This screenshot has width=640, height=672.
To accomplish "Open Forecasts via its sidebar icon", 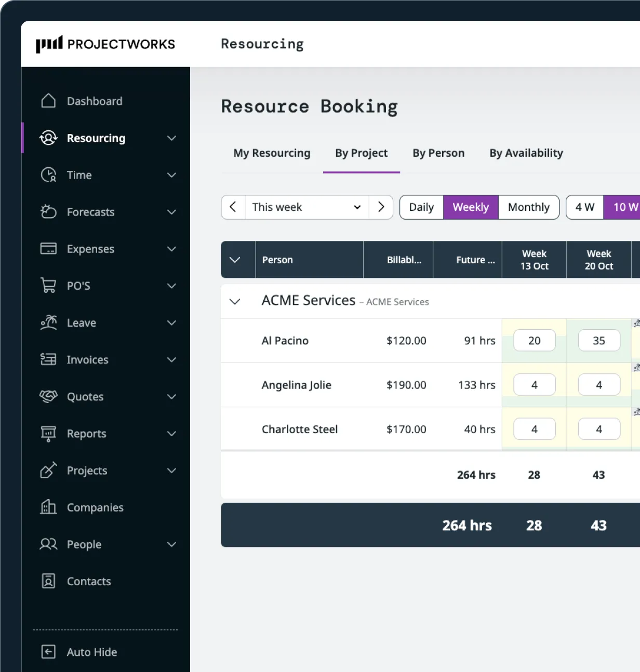I will 48,212.
